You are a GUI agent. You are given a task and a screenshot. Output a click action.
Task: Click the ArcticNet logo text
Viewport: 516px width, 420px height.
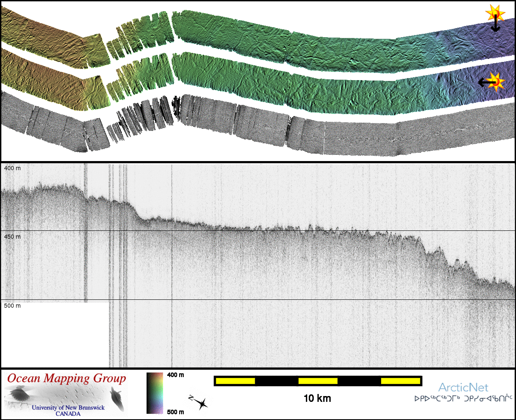[x=463, y=387]
